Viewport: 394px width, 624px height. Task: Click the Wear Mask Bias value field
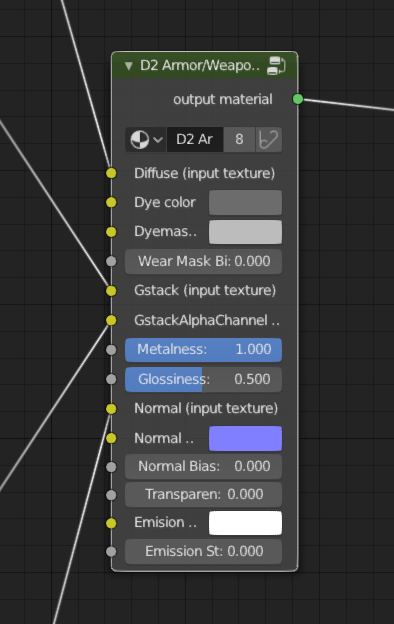click(x=204, y=261)
